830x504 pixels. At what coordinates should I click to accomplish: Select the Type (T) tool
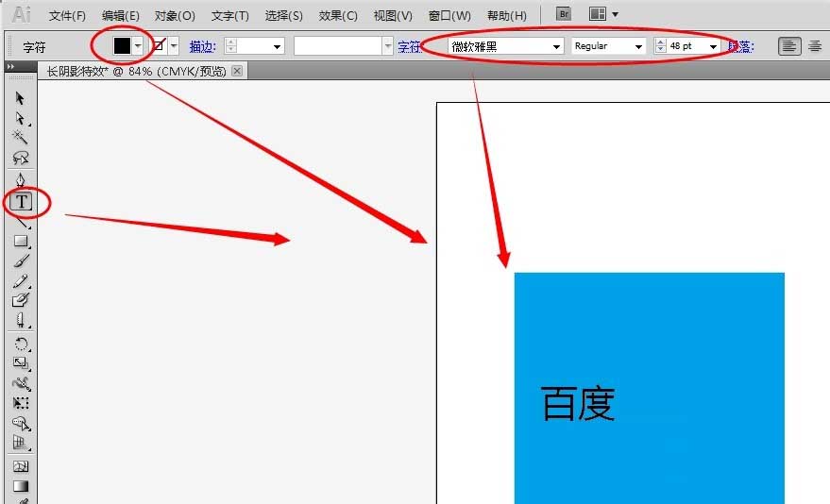(x=21, y=201)
